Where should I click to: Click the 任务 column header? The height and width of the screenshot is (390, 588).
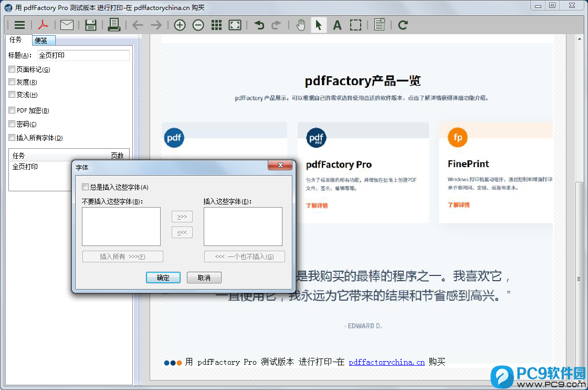click(x=57, y=156)
